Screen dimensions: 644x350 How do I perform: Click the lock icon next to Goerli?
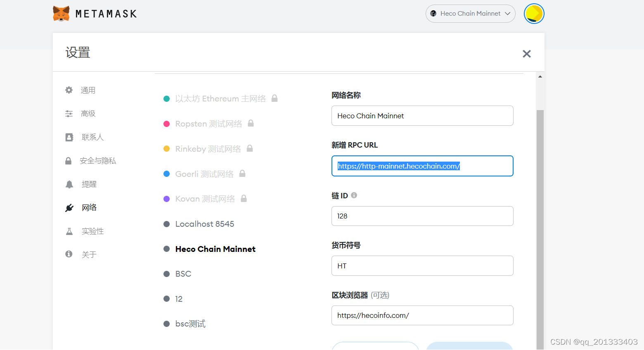pos(242,173)
